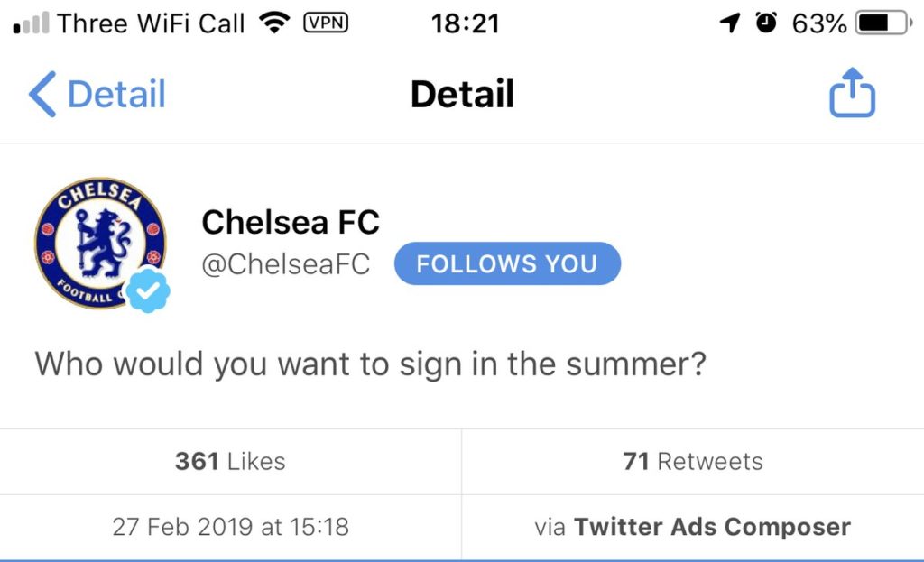Tap the VPN status indicator
Screen dimensions: 924x562
326,23
